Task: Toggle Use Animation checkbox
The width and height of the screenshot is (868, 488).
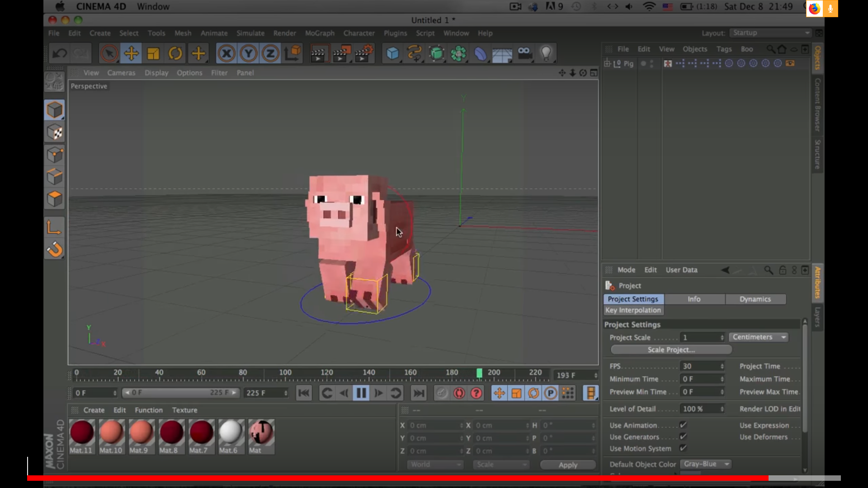Action: pos(683,425)
